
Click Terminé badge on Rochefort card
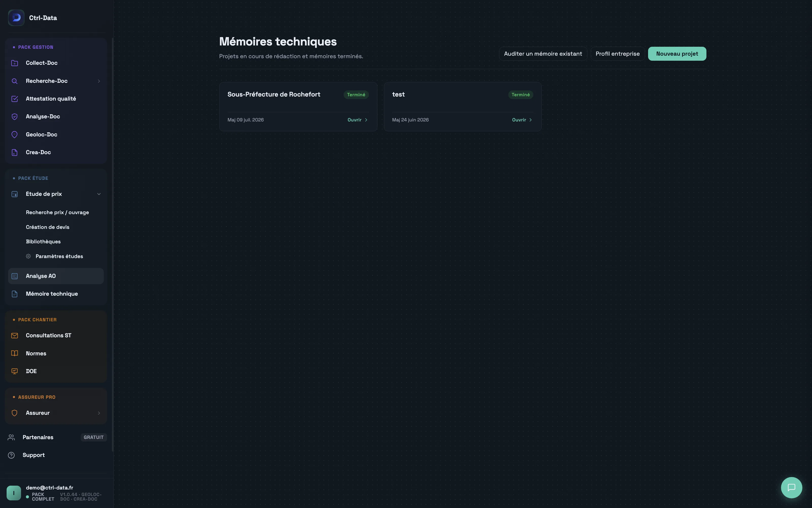point(356,95)
